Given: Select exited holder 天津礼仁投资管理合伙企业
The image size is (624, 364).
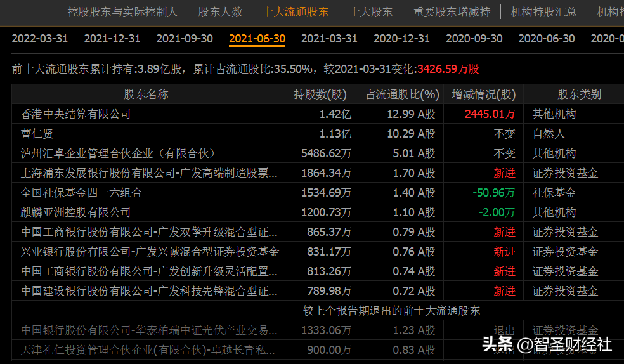Looking at the screenshot, I should coord(148,350).
